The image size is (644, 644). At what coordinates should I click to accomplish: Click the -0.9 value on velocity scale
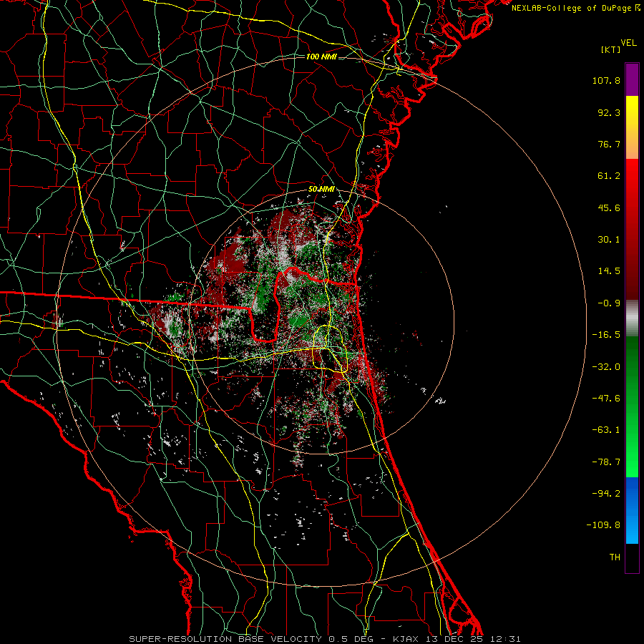(x=609, y=303)
